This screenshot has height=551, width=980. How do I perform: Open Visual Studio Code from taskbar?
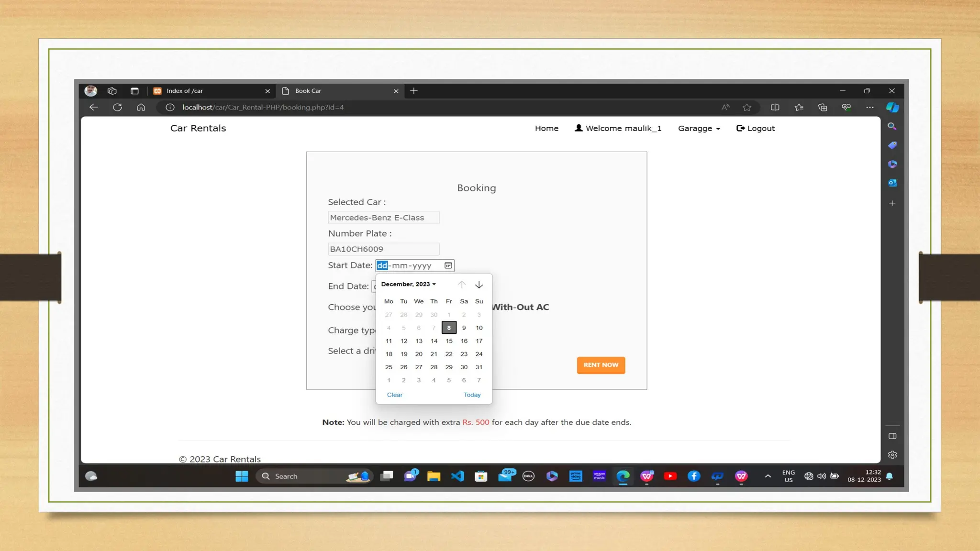[457, 476]
